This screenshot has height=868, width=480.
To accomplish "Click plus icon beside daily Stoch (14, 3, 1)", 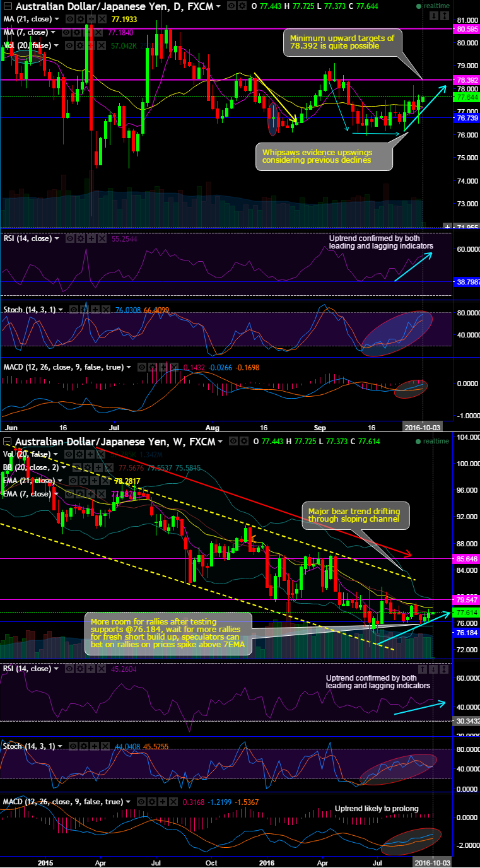I will point(95,310).
